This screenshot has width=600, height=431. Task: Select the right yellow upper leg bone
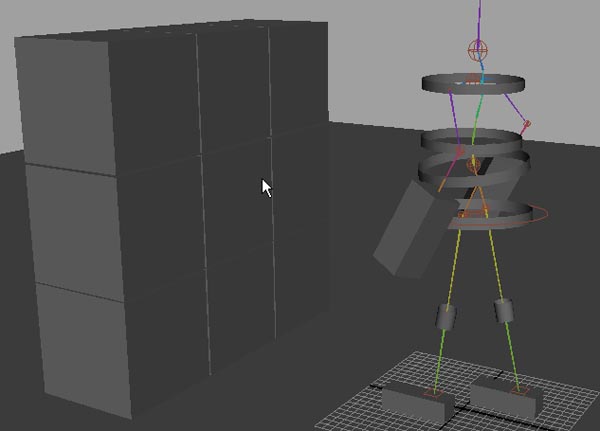point(495,264)
